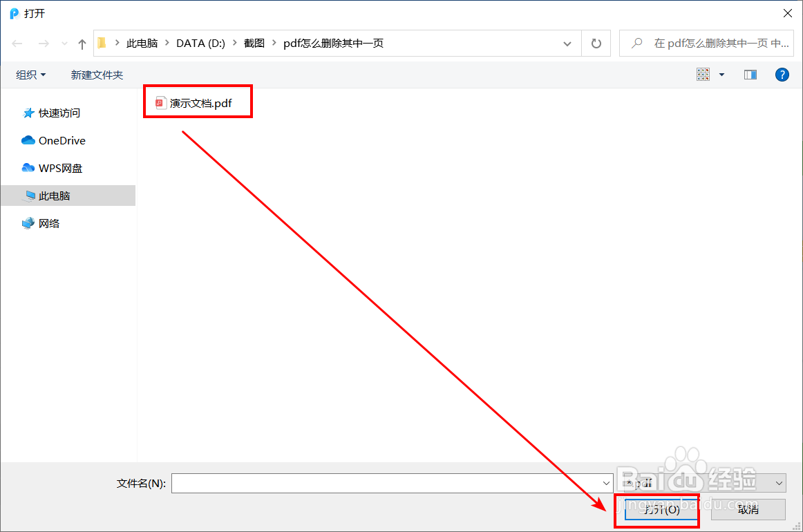Viewport: 803px width, 532px height.
Task: Create a new folder via 新建文件夹
Action: pos(97,74)
